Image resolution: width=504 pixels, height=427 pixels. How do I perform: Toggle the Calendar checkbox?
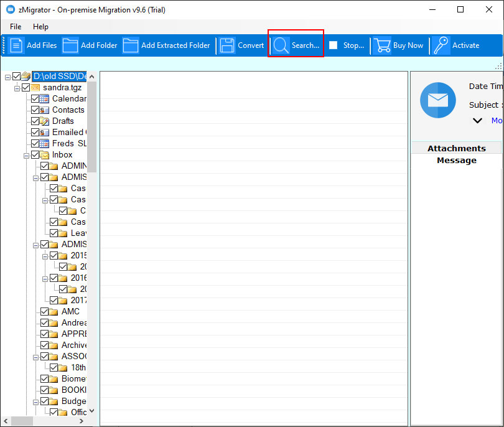click(35, 99)
